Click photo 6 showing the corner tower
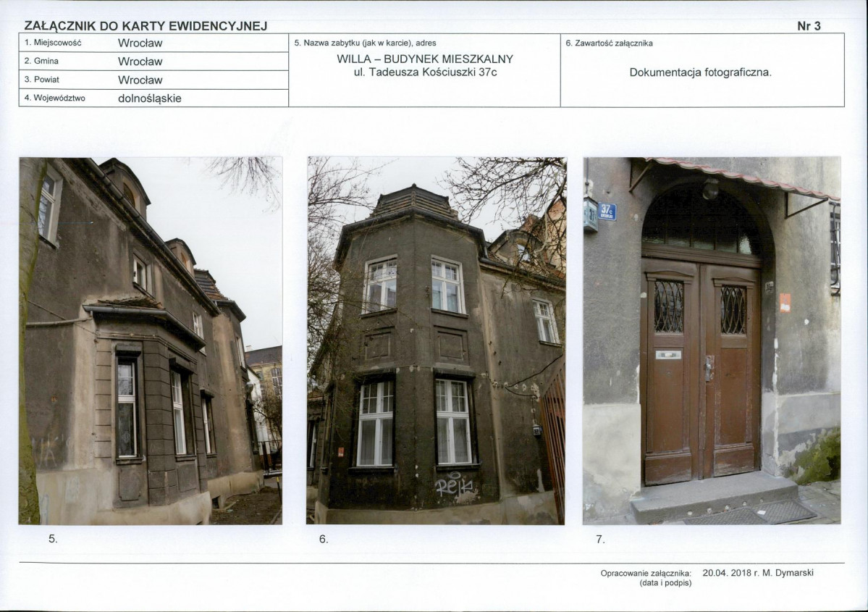Viewport: 868px width, 612px height. coord(437,340)
